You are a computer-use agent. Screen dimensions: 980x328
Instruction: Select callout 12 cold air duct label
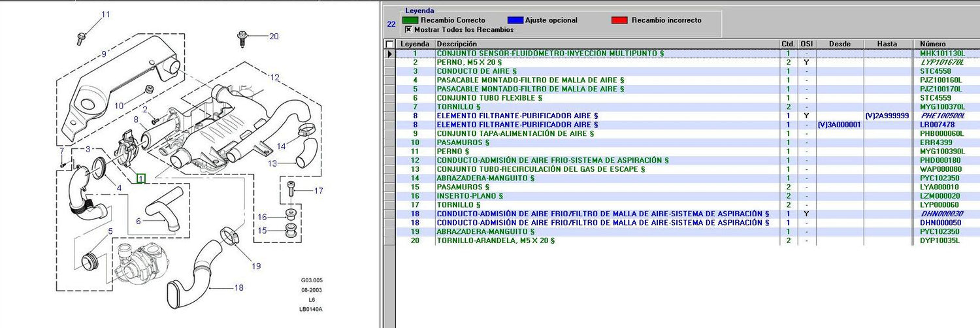pos(274,78)
